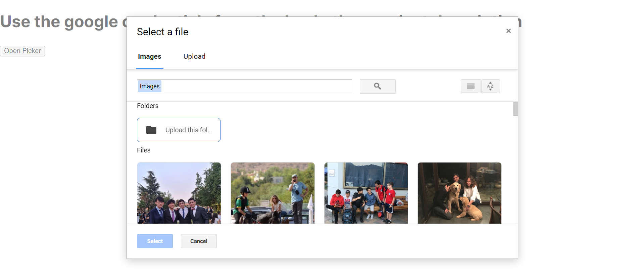Open the A-Z sort options

tap(490, 86)
